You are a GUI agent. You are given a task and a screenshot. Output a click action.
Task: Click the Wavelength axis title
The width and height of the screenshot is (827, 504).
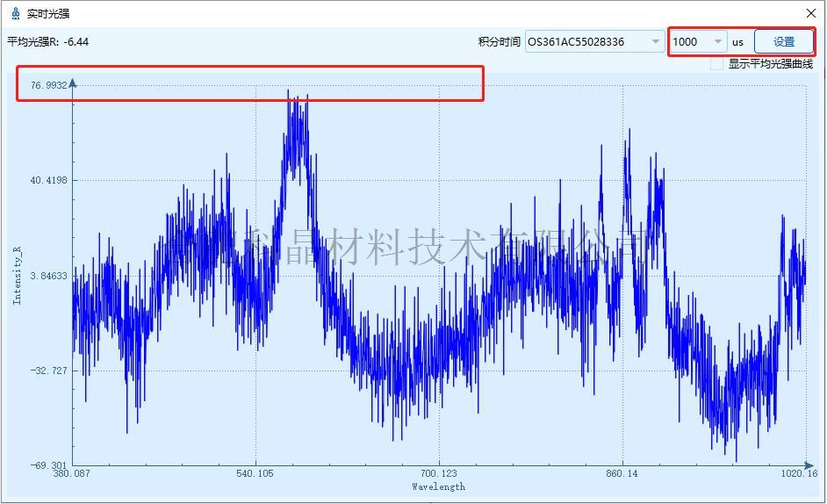[x=438, y=486]
